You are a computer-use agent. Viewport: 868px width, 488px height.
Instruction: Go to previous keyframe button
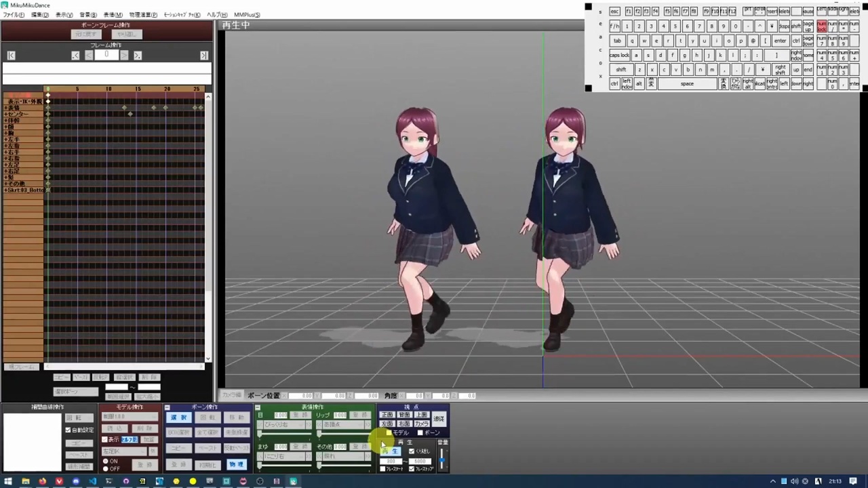75,56
